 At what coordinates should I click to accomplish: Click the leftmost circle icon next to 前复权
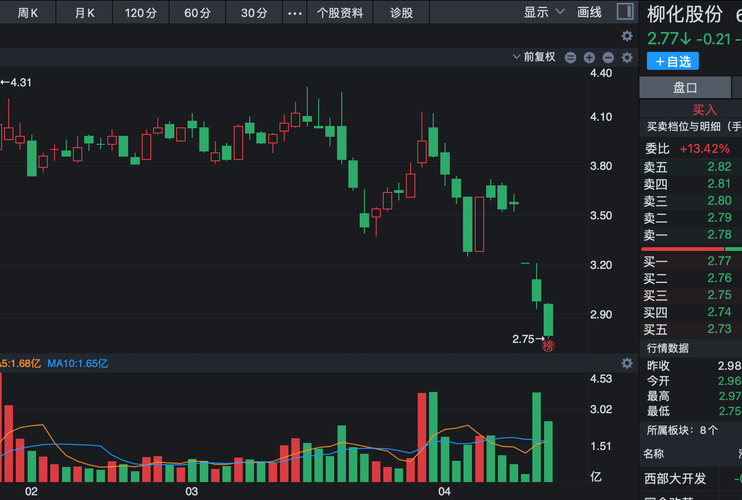point(571,57)
